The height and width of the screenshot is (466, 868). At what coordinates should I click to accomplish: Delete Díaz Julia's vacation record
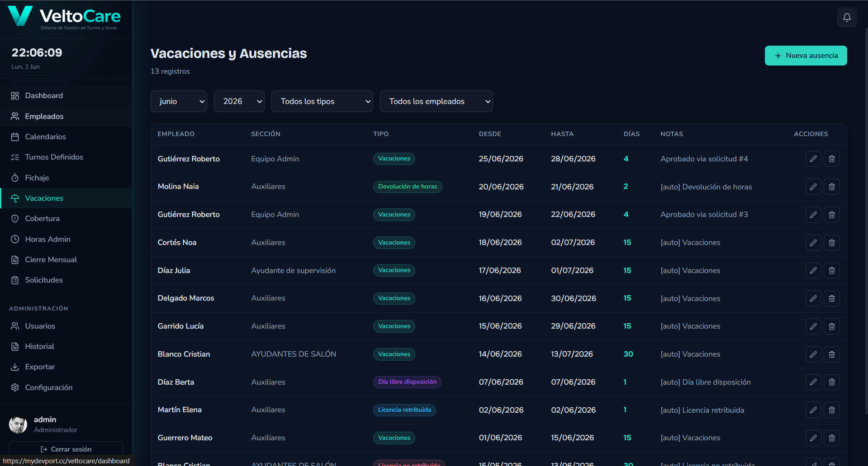[x=832, y=270]
